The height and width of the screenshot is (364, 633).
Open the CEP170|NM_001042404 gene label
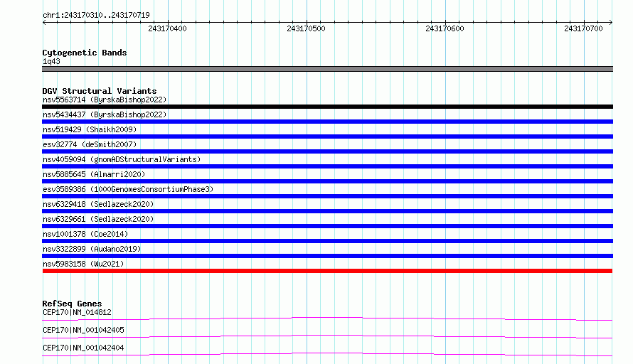click(x=83, y=348)
